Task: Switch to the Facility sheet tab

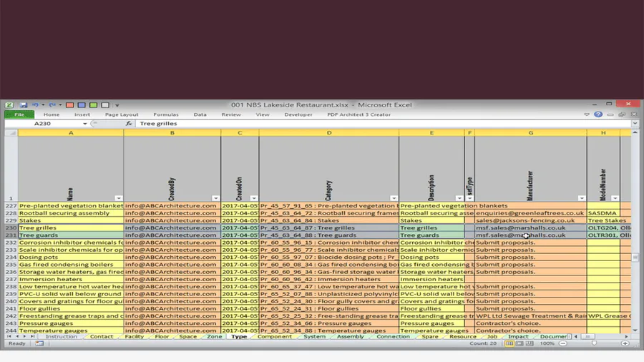Action: tap(135, 336)
